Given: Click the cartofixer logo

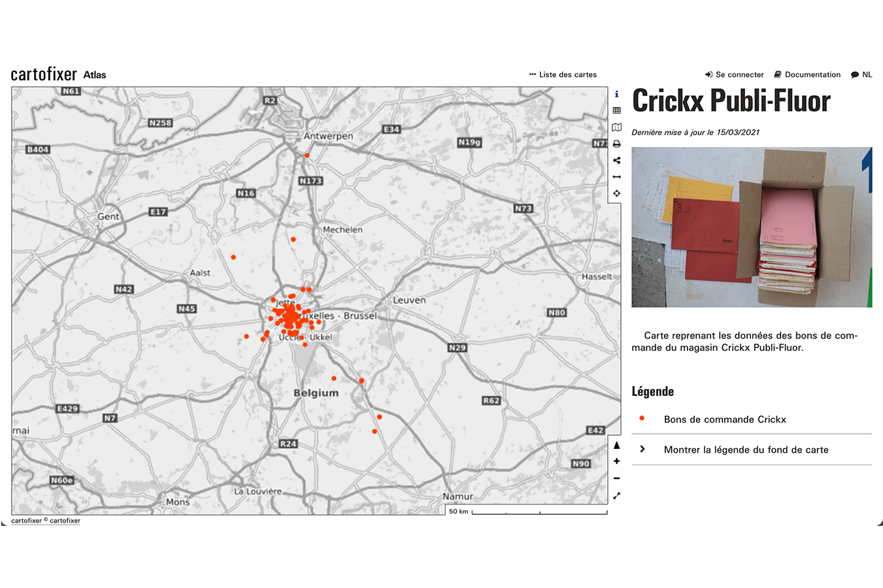Looking at the screenshot, I should coord(44,74).
